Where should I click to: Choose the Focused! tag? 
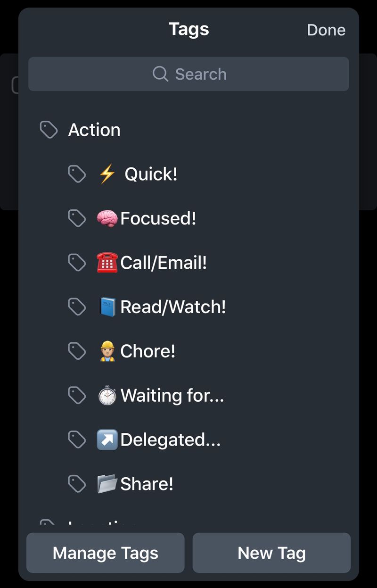pyautogui.click(x=158, y=219)
